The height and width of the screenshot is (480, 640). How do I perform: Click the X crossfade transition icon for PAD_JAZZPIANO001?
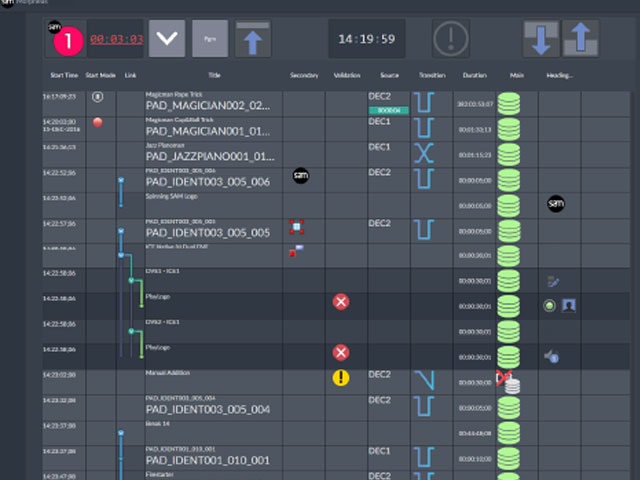click(425, 152)
